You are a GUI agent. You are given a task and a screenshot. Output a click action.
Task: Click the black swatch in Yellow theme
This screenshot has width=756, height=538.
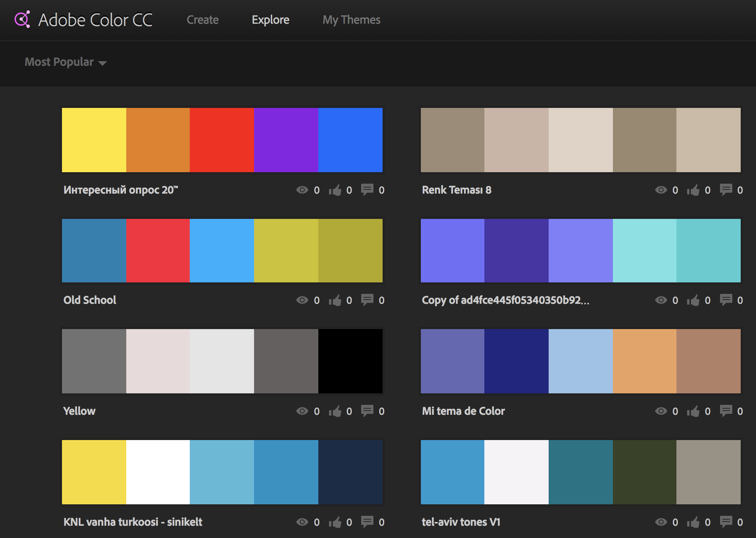point(350,361)
